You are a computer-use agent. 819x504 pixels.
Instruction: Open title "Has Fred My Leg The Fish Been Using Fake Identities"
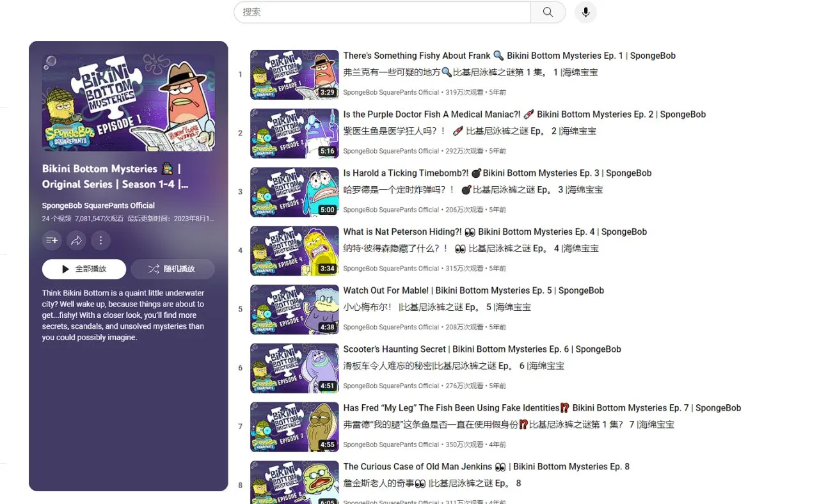coord(542,408)
